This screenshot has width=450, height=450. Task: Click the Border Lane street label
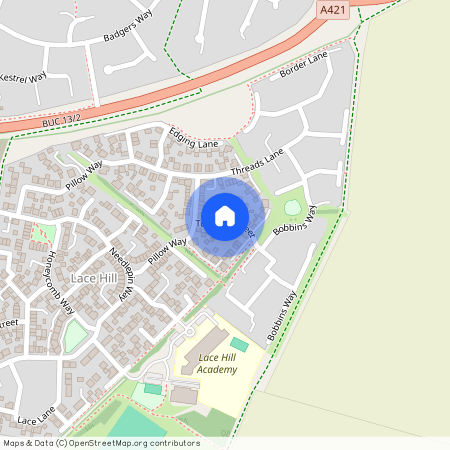pyautogui.click(x=304, y=64)
